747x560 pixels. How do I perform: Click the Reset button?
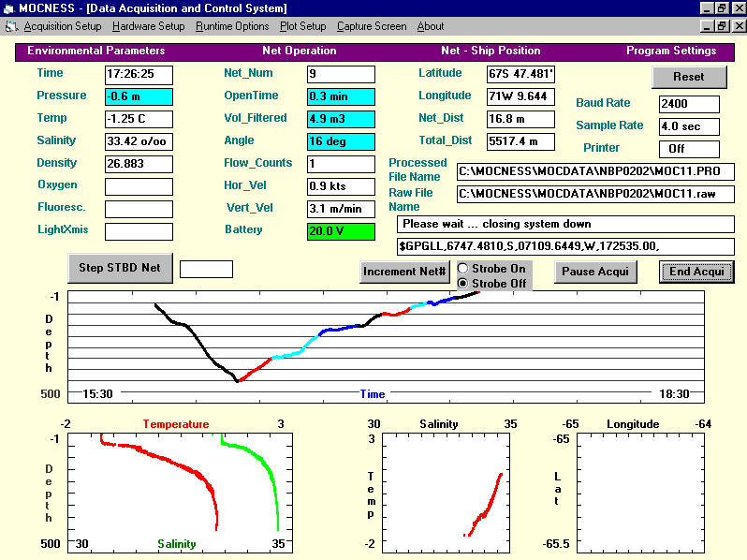pos(689,77)
